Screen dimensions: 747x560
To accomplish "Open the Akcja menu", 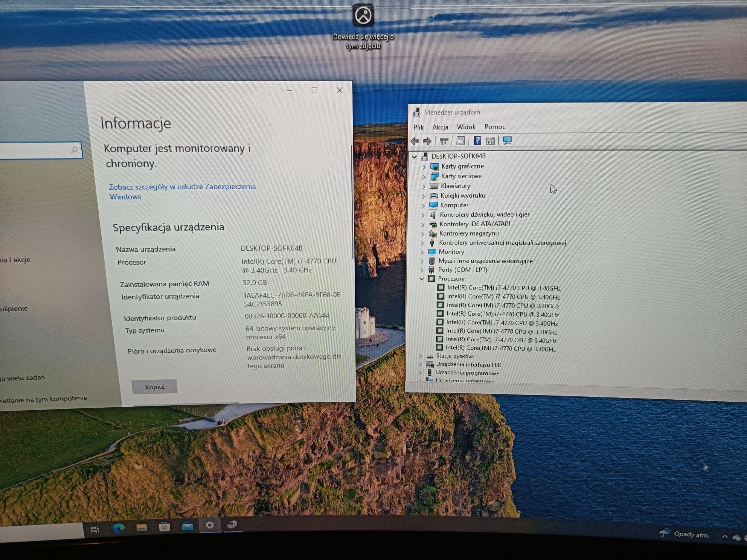I will (440, 127).
